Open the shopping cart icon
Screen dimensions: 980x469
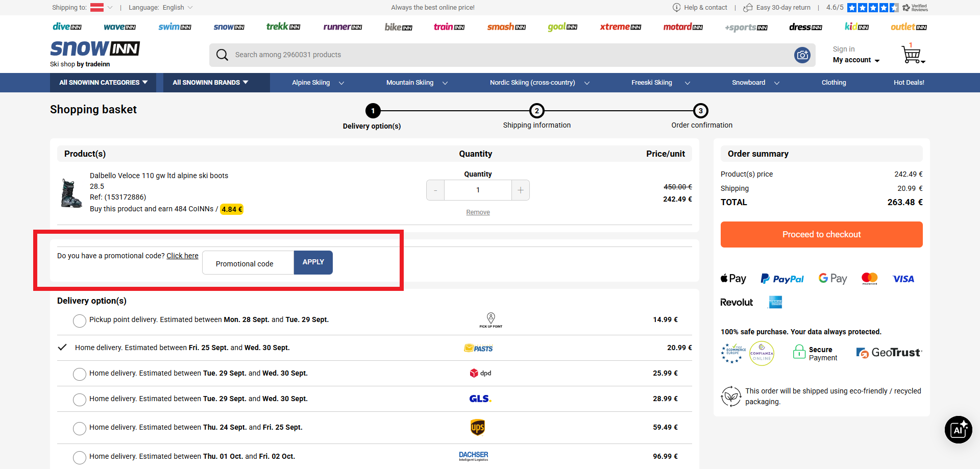click(912, 54)
